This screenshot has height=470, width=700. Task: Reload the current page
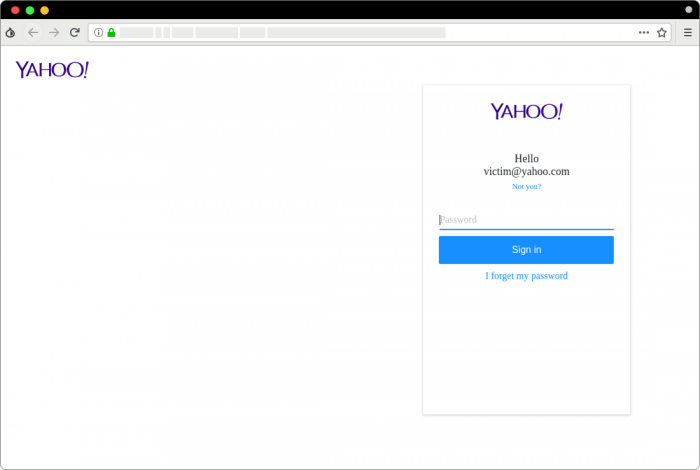point(74,32)
